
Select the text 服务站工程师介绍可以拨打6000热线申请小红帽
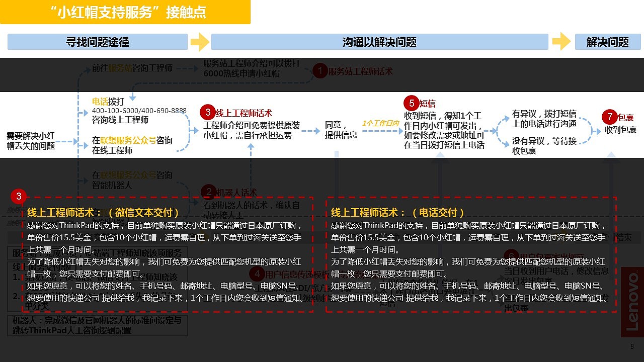tap(252, 68)
